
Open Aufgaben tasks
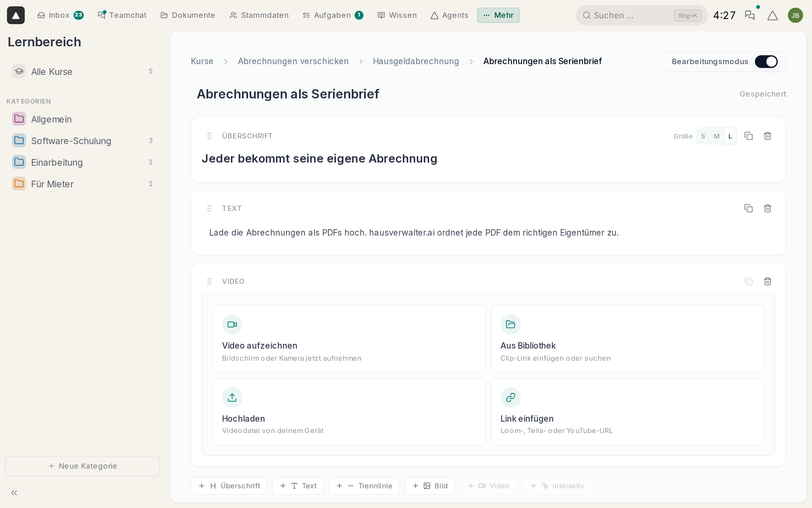point(333,15)
